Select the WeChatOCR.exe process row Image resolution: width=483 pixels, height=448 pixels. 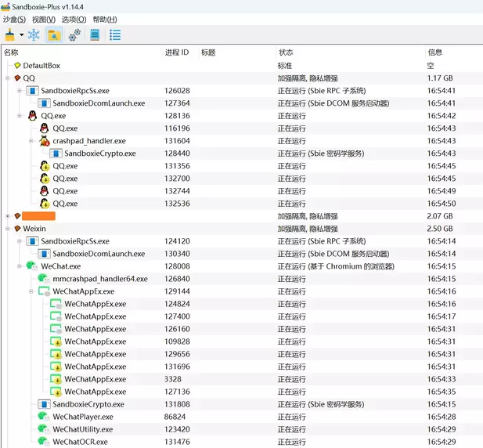click(x=82, y=442)
